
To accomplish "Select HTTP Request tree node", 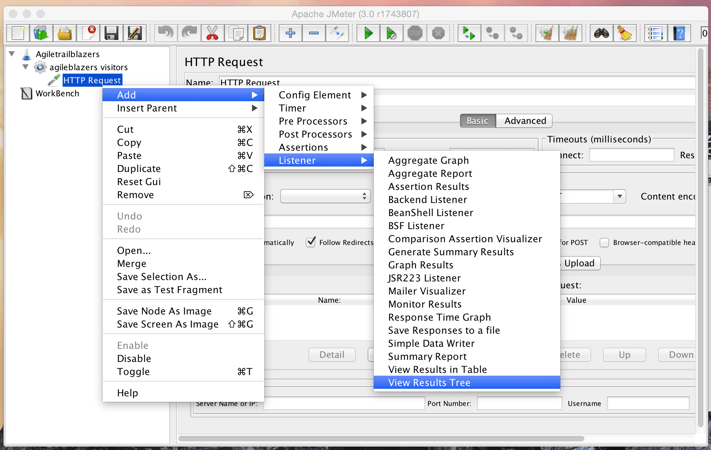I will (92, 80).
